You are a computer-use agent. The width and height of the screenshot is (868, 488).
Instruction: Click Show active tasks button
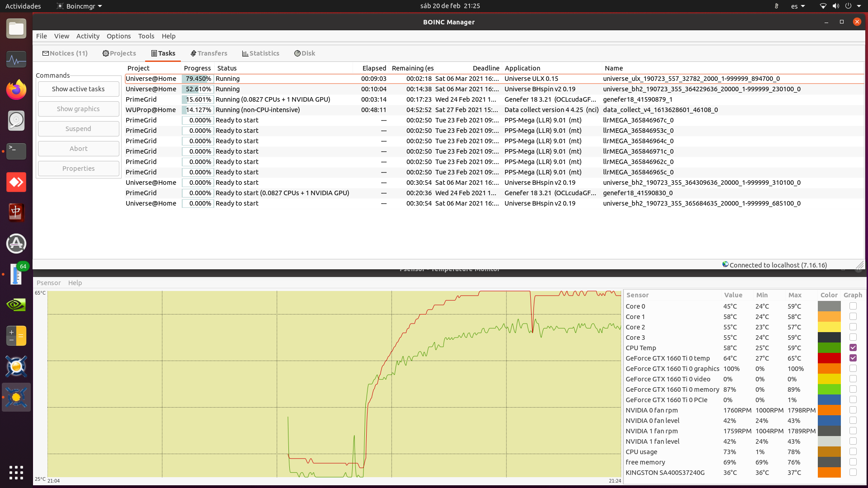[x=78, y=89]
